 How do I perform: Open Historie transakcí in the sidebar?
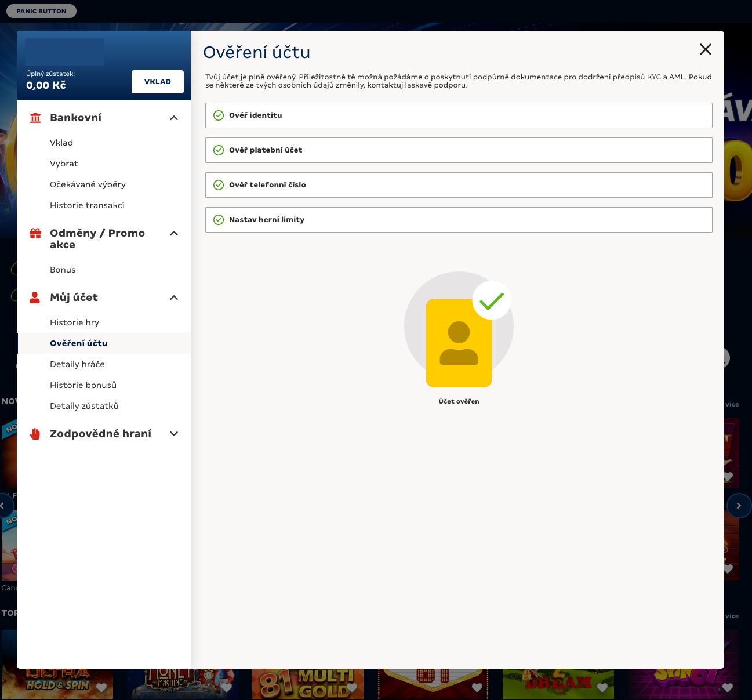pyautogui.click(x=87, y=205)
